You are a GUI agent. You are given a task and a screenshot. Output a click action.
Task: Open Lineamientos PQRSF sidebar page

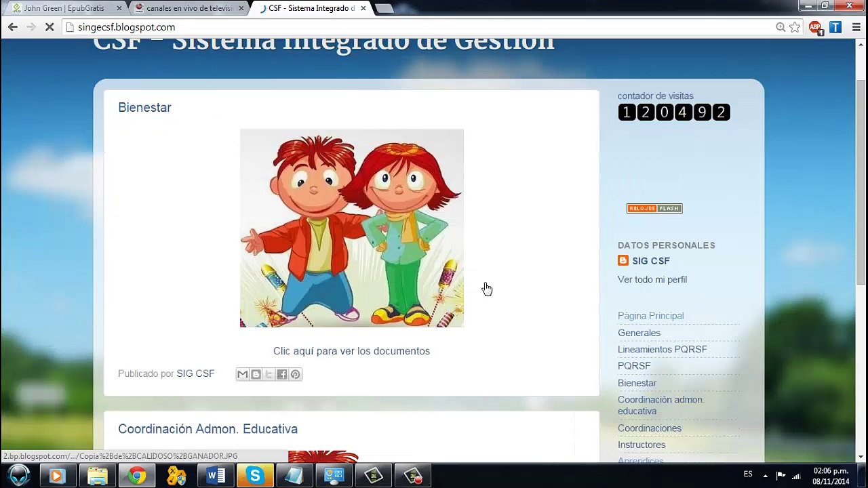click(x=663, y=349)
